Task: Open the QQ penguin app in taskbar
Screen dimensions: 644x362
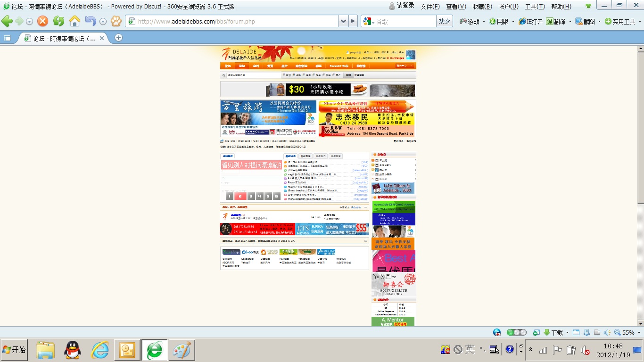Action: point(73,350)
